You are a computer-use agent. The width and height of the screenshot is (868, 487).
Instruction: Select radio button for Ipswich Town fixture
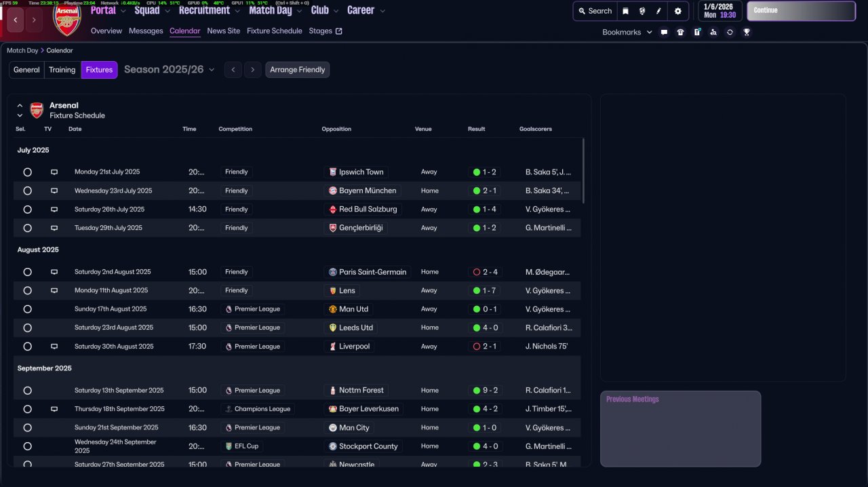tap(27, 172)
